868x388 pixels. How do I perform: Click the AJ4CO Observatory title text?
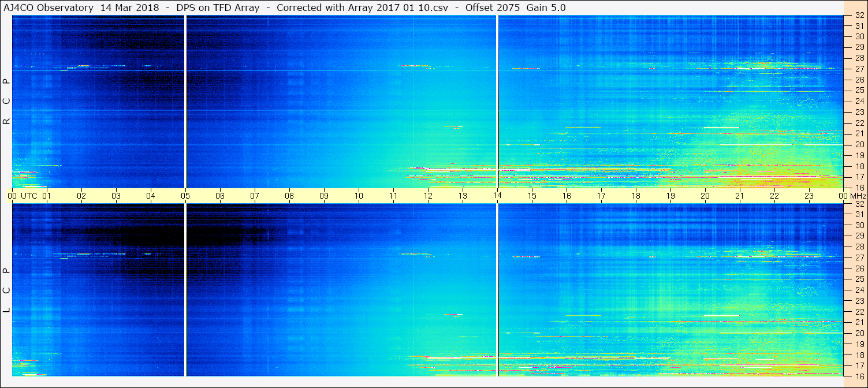(x=49, y=8)
